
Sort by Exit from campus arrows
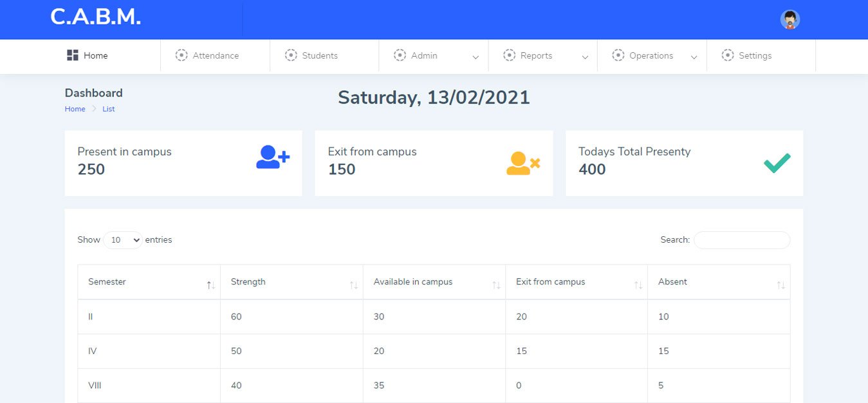pos(638,285)
